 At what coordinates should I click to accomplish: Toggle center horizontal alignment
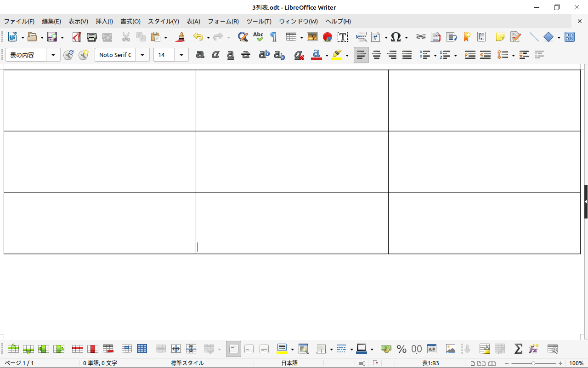click(377, 55)
